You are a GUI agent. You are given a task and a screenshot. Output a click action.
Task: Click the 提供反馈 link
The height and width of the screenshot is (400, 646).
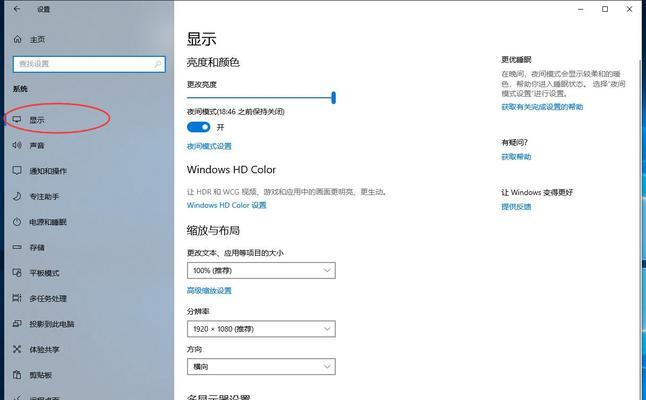pos(516,207)
